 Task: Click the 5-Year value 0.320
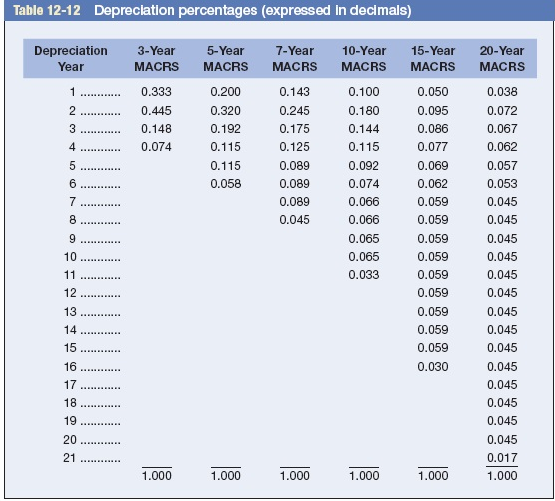225,111
